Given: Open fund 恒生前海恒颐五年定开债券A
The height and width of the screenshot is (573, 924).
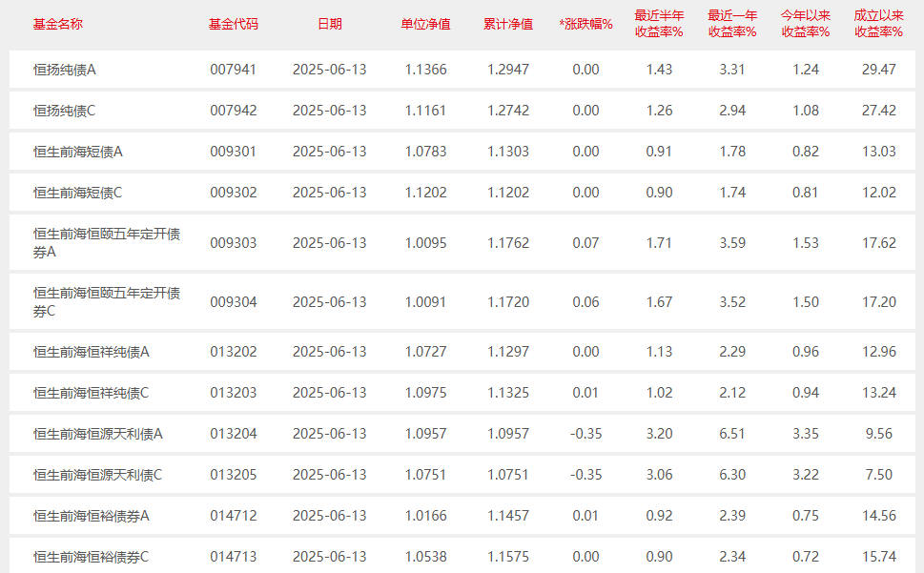Looking at the screenshot, I should click(x=107, y=242).
